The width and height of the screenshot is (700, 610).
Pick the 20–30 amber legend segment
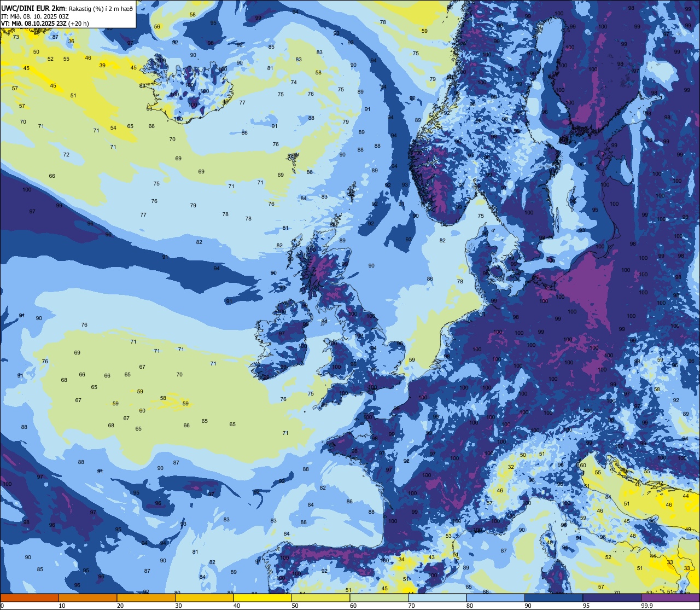(146, 597)
